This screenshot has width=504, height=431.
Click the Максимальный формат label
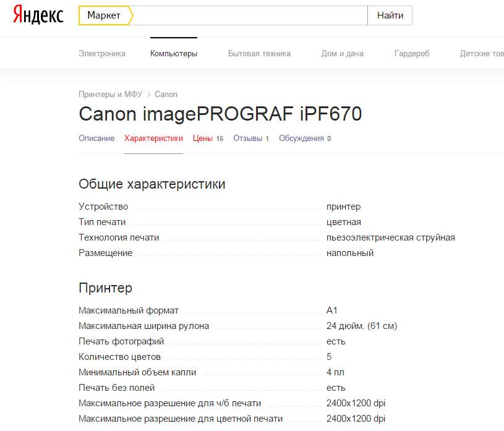click(129, 310)
